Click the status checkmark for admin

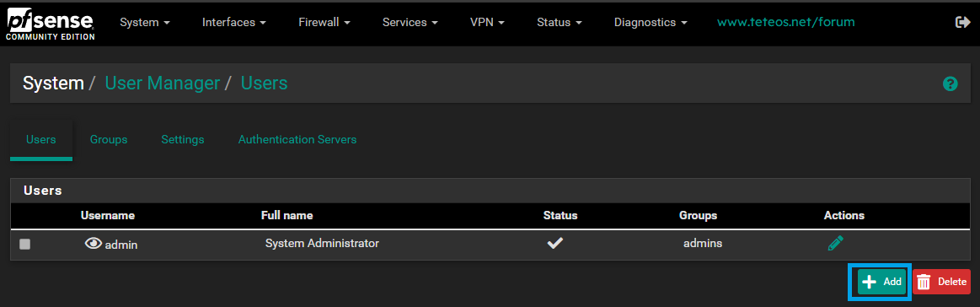(x=555, y=243)
